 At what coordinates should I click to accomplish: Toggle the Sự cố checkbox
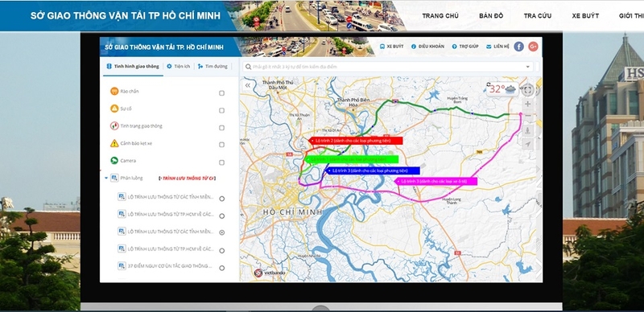(222, 110)
